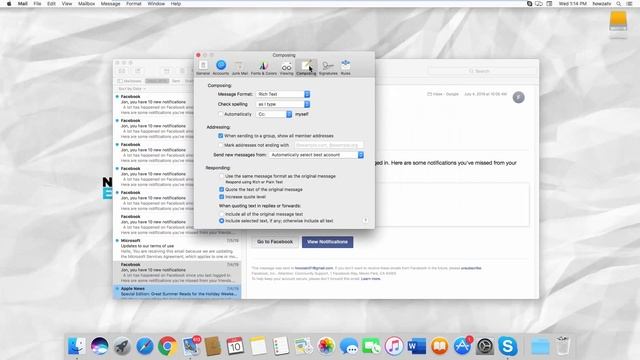Open the Cc field type dropdown
Screen dimensions: 640x360
click(274, 114)
